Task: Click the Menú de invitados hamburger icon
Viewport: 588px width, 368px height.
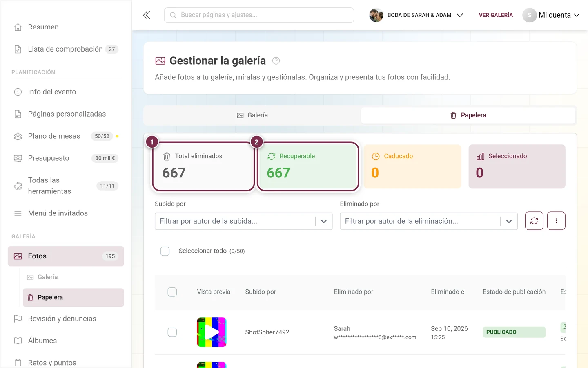Action: point(18,213)
